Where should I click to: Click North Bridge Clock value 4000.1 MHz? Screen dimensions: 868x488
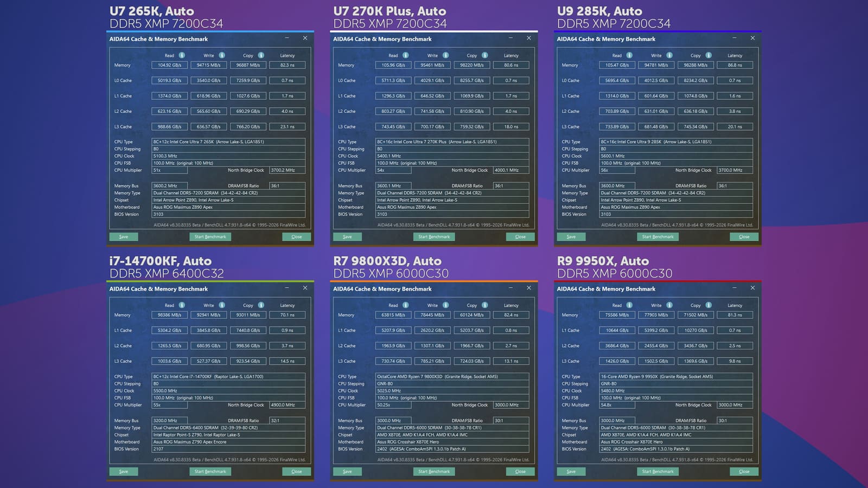pos(511,170)
